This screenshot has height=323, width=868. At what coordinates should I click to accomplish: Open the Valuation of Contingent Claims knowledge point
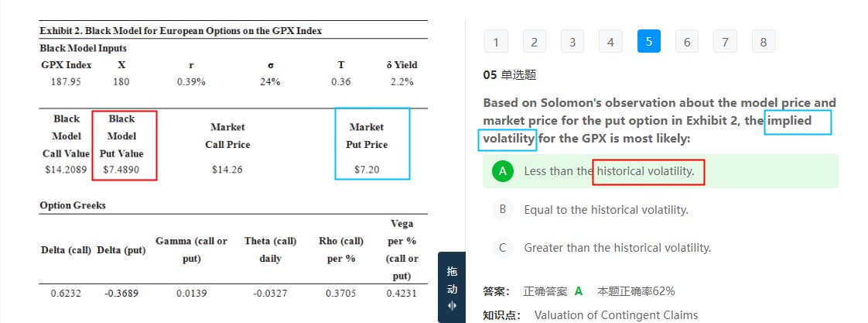coord(616,315)
